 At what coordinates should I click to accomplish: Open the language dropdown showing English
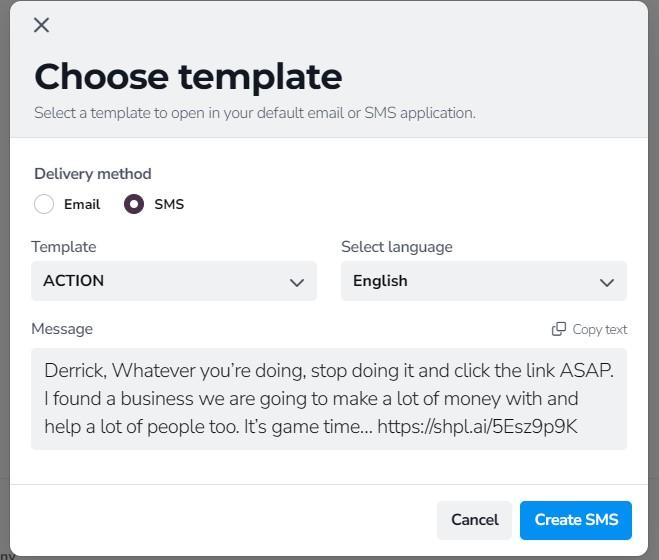(470, 281)
